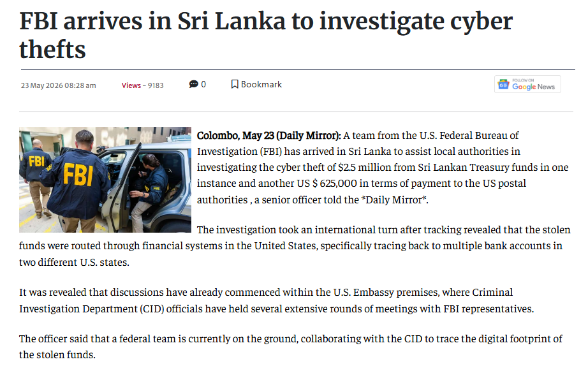Click the paragraph mentioning U.S. Embassy premises
The height and width of the screenshot is (371, 588).
click(x=276, y=300)
